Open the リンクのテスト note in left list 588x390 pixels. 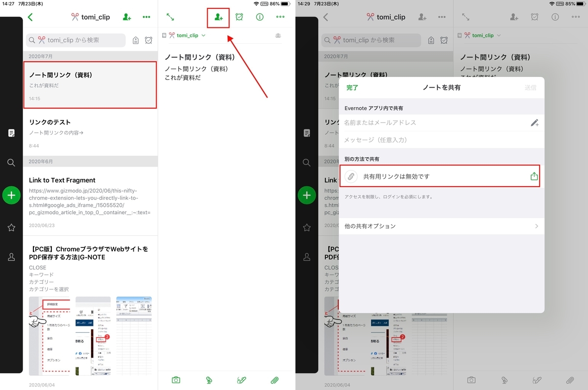(x=90, y=132)
